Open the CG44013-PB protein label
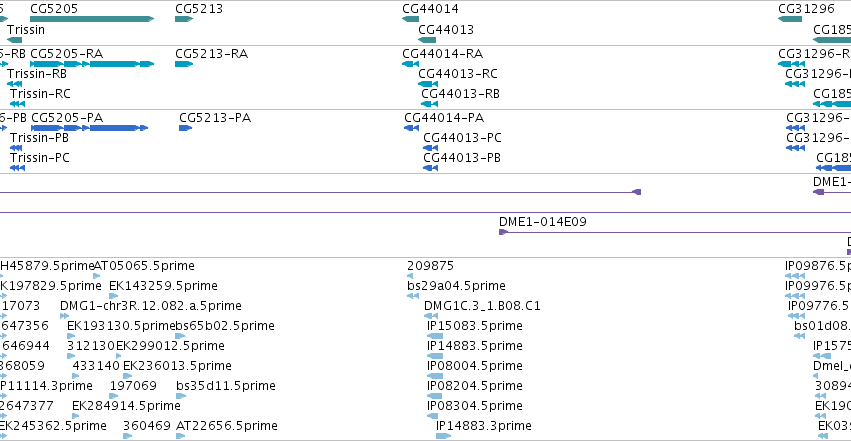 point(462,158)
